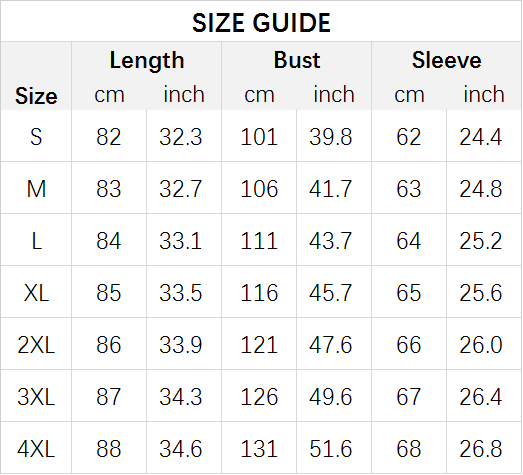This screenshot has height=475, width=523.
Task: Select the Bust column header
Action: 297,60
